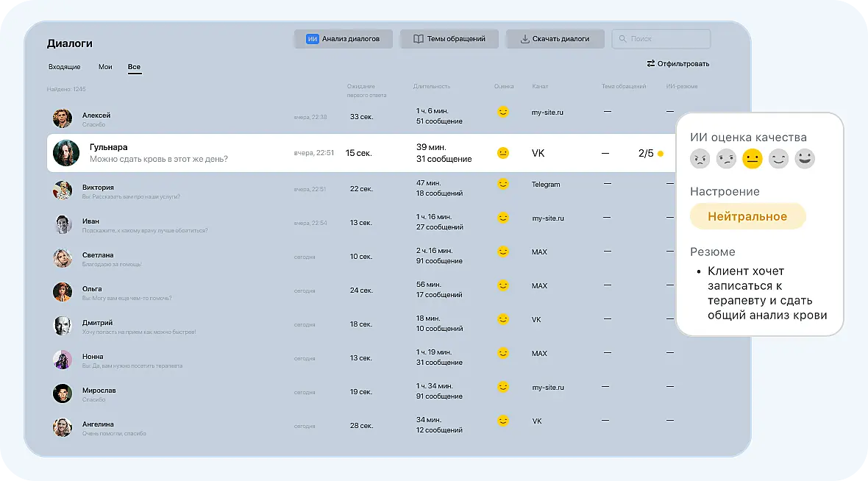Open Дмитрий's avatar picture
The height and width of the screenshot is (481, 868).
coord(63,326)
